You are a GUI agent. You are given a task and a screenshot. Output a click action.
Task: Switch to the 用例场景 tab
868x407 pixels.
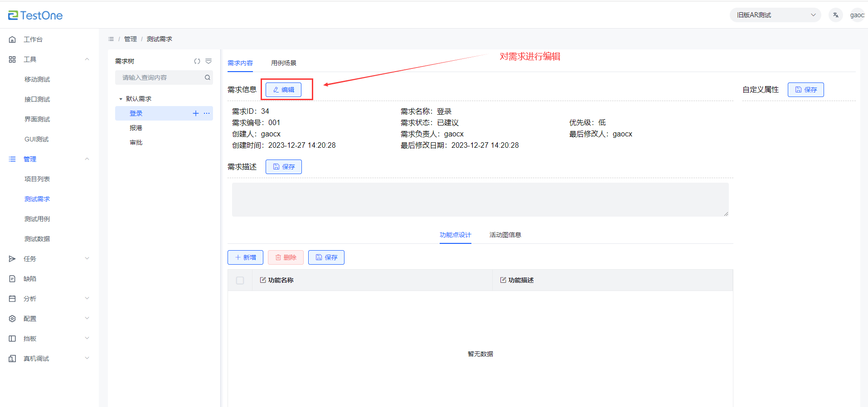click(x=283, y=63)
